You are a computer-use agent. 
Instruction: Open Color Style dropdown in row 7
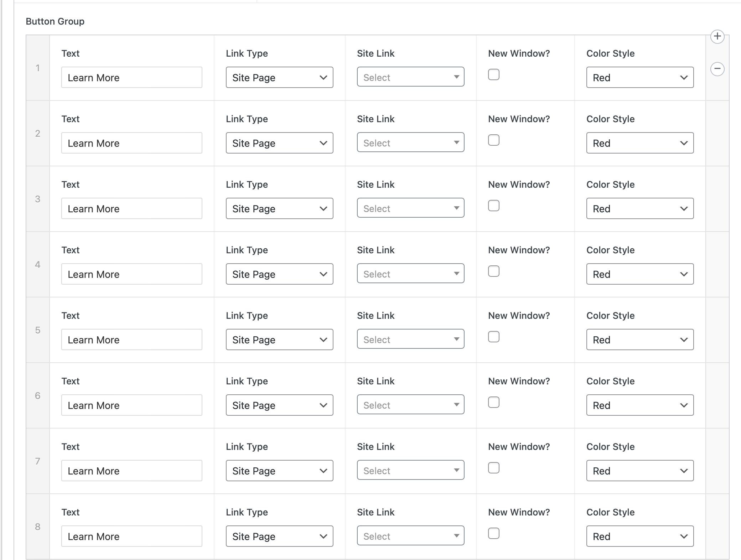click(640, 471)
